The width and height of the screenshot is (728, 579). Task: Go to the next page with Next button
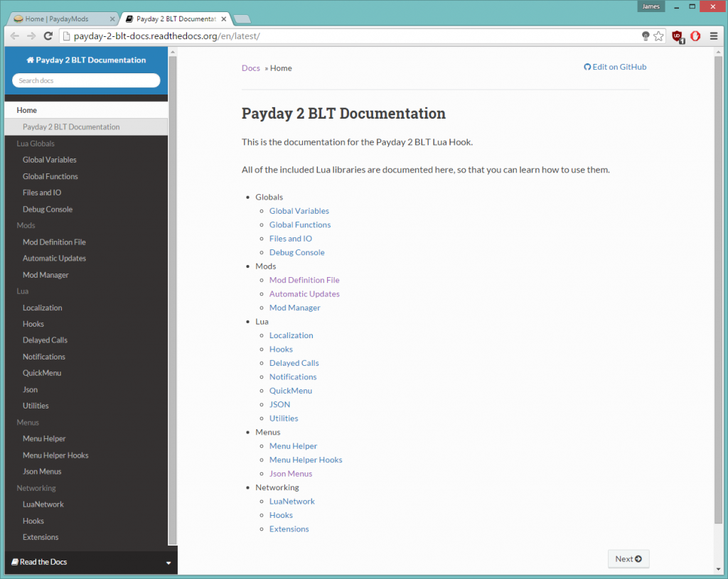tap(628, 559)
